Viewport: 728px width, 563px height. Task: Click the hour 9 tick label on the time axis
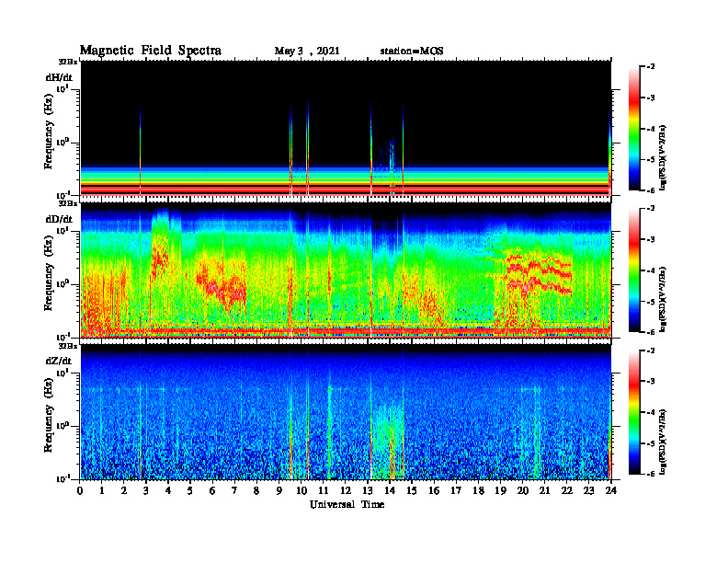click(x=279, y=490)
